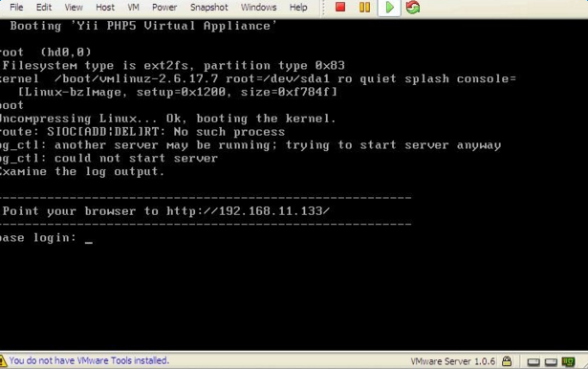Click the 'VMware Server 1.0.6' status text
Image resolution: width=588 pixels, height=369 pixels.
(x=452, y=361)
